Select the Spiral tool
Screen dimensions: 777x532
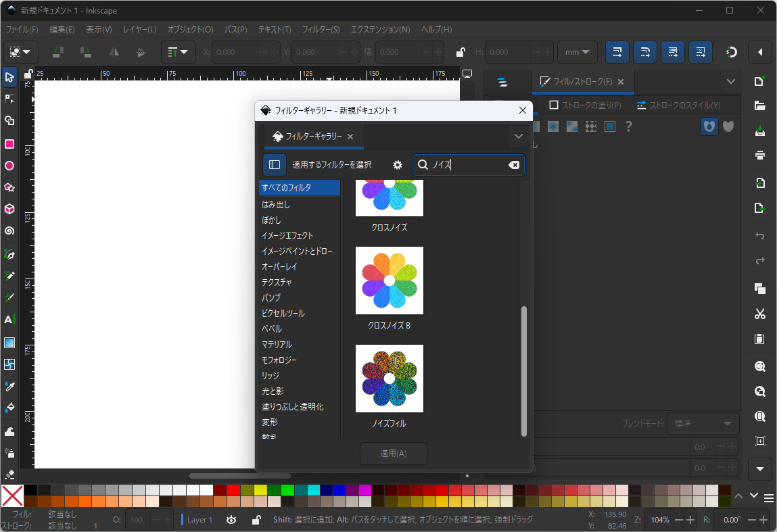click(x=9, y=231)
